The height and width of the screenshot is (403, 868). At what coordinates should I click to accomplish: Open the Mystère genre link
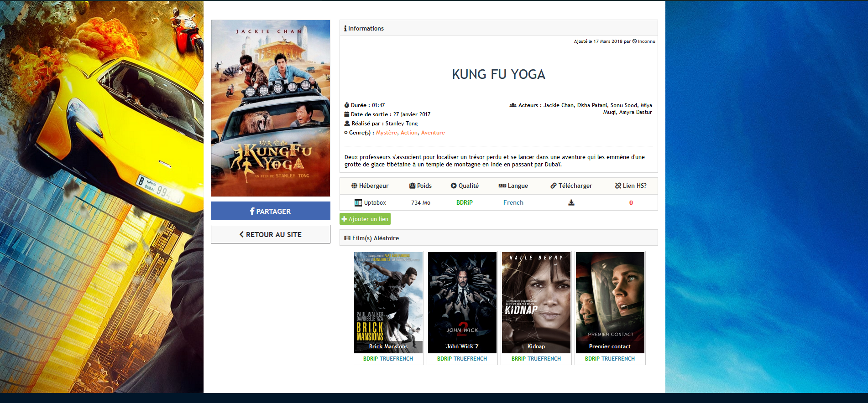click(x=387, y=133)
